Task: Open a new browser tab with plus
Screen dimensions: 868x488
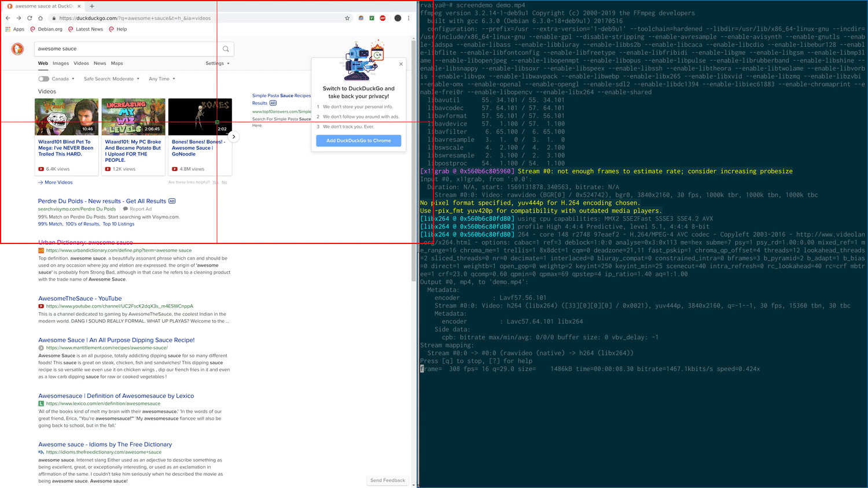Action: [91, 6]
